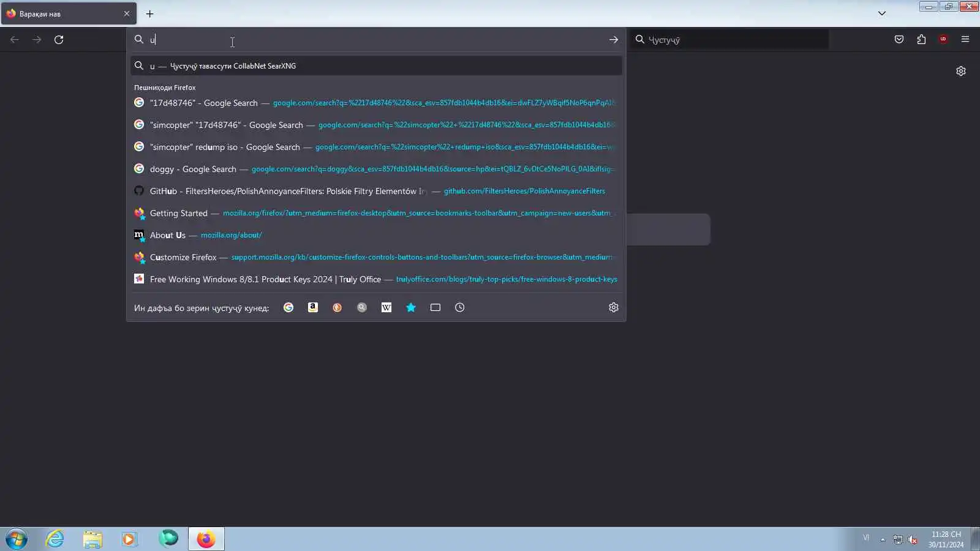Open the network tray icon
The width and height of the screenshot is (980, 551).
click(x=898, y=539)
